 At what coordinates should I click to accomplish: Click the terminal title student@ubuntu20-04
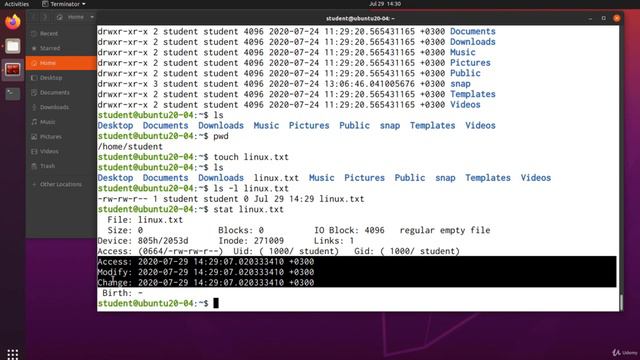(360, 18)
